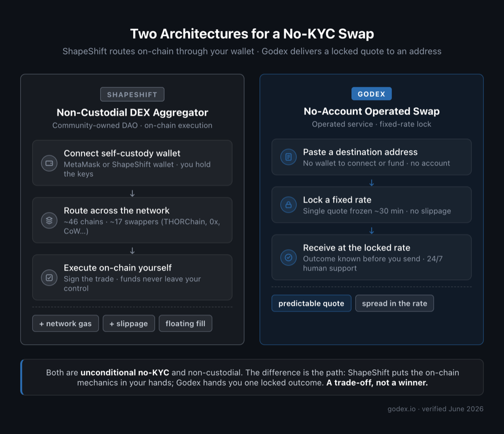Screen dimensions: 504x434
Task: Click 'Non-Custodial DEX Aggregator' title
Action: pyautogui.click(x=132, y=112)
